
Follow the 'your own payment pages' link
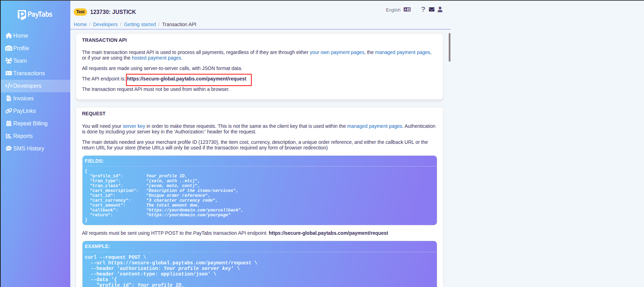(x=337, y=52)
